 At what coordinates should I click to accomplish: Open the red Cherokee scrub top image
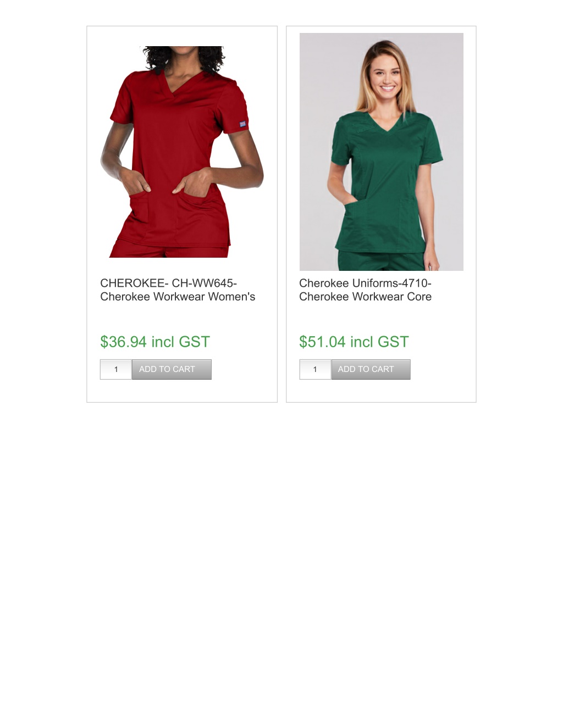coord(182,152)
